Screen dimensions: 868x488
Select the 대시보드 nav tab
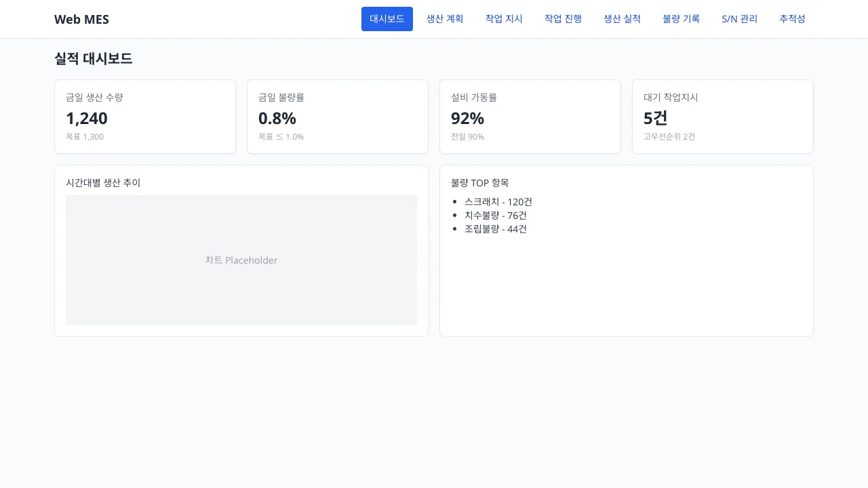click(387, 19)
